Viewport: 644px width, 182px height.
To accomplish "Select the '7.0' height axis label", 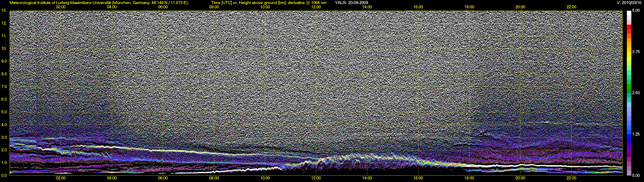I will coord(4,87).
